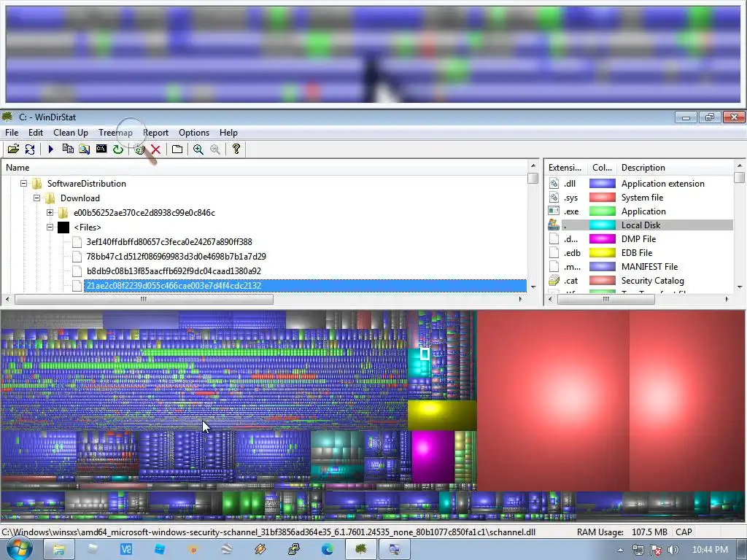Viewport: 747px width, 560px height.
Task: Select the MANIFEST File row
Action: click(640, 267)
